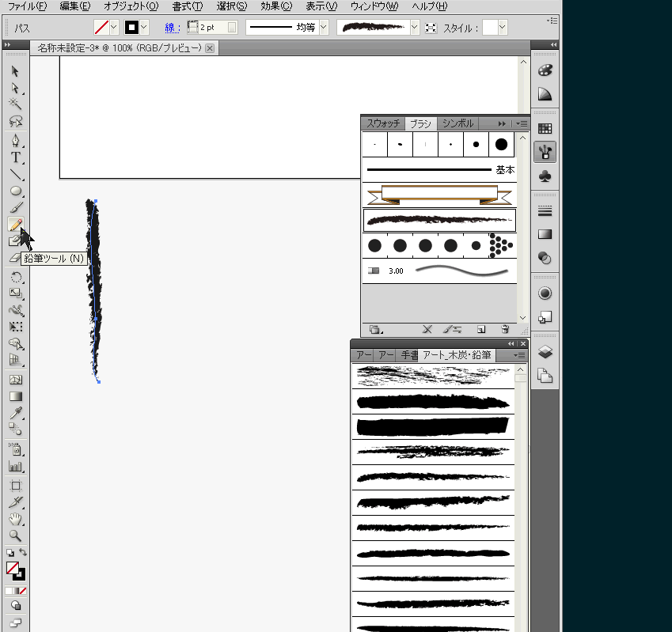The image size is (672, 632).
Task: Set stroke color to None using the None swatch
Action: click(x=22, y=590)
